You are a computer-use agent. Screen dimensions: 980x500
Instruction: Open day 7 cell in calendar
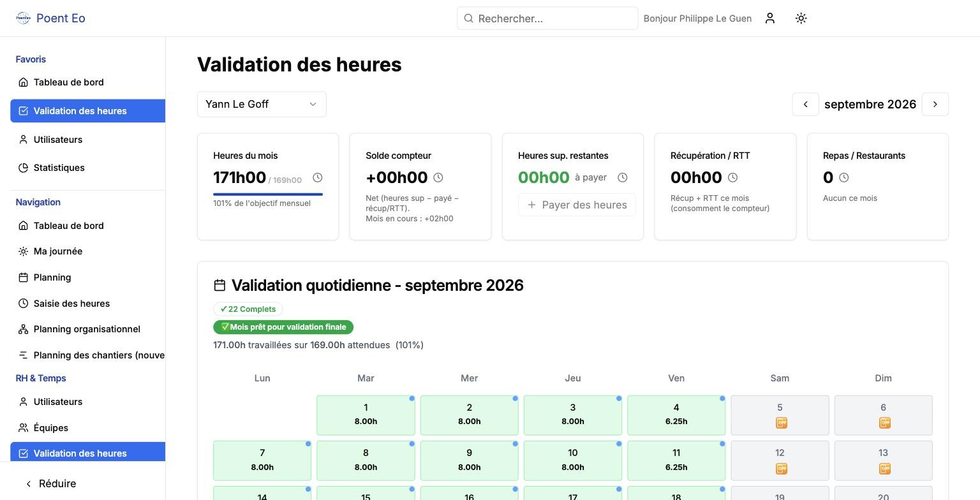(x=262, y=460)
